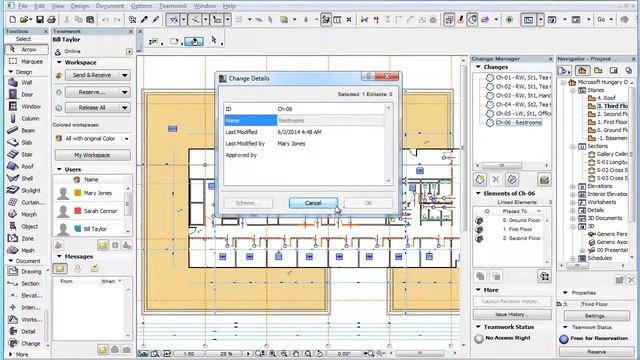
Task: Click Sarah Connor red color swatch
Action: pos(78,211)
